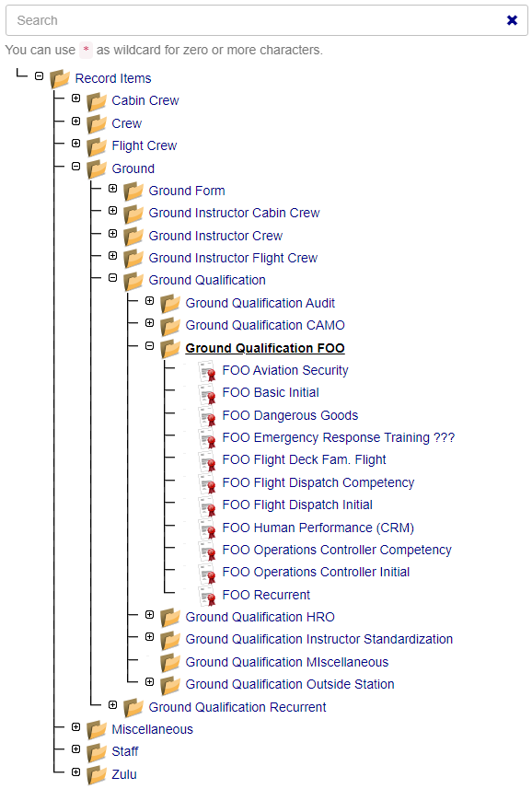Screen dimensions: 532x789
Task: Expand the Miscellaneous folder
Action: [x=75, y=726]
